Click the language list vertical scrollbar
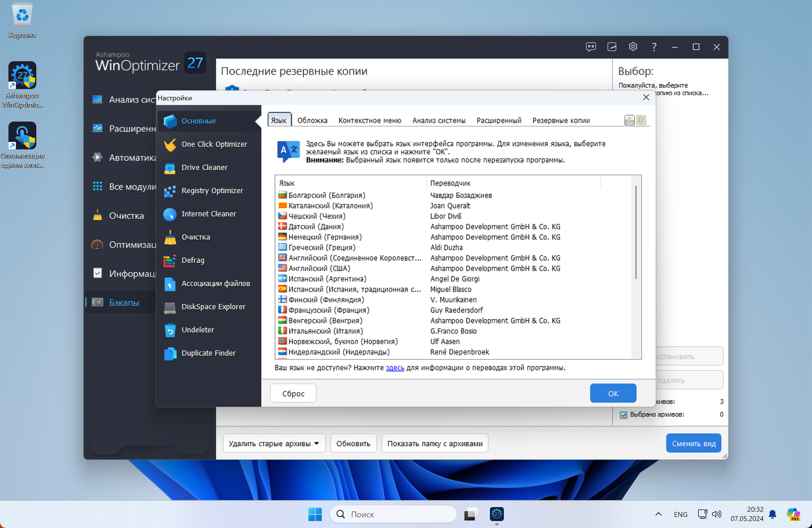 point(636,233)
